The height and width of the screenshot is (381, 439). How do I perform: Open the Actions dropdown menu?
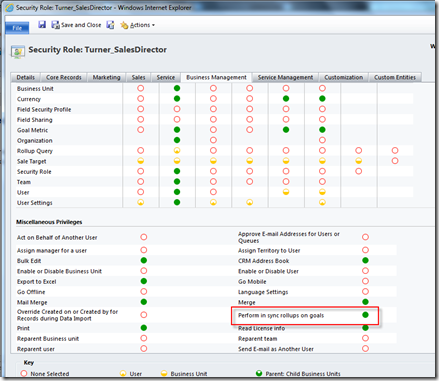[138, 25]
